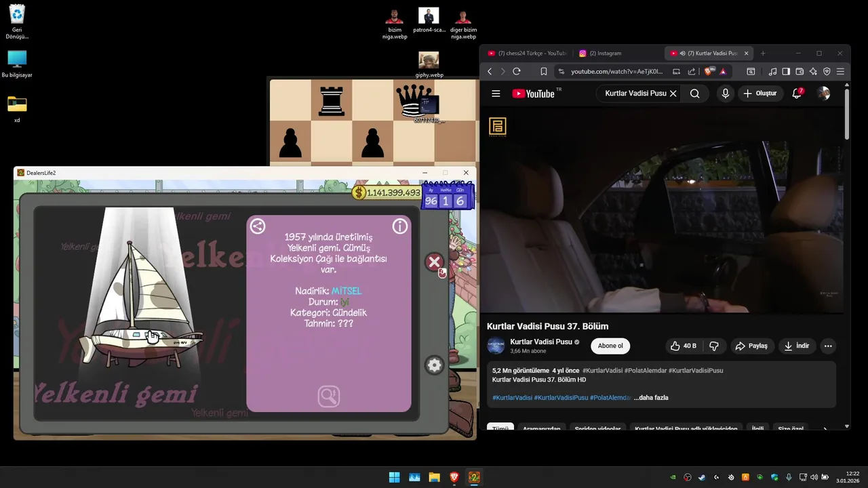
Task: Open Steam icon in system tray
Action: [702, 477]
